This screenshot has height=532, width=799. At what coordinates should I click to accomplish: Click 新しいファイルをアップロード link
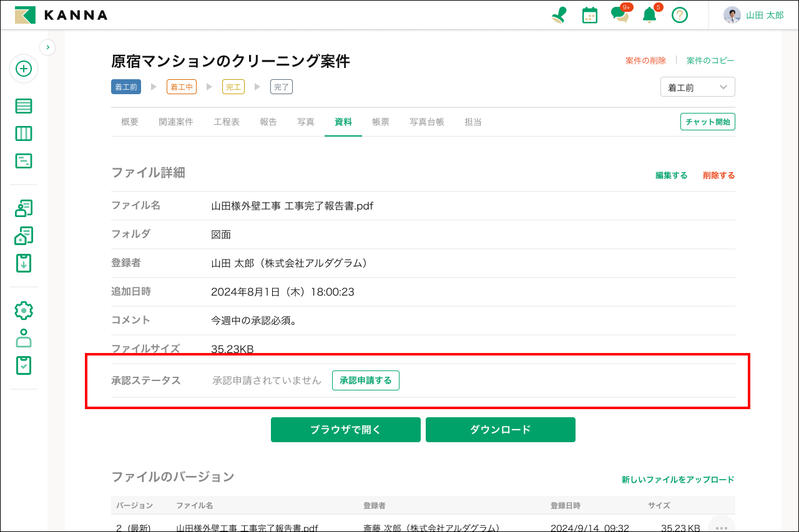[678, 480]
